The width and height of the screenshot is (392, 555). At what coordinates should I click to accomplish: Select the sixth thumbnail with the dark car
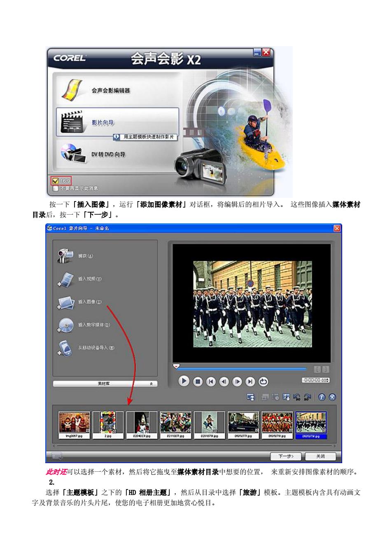tap(243, 425)
